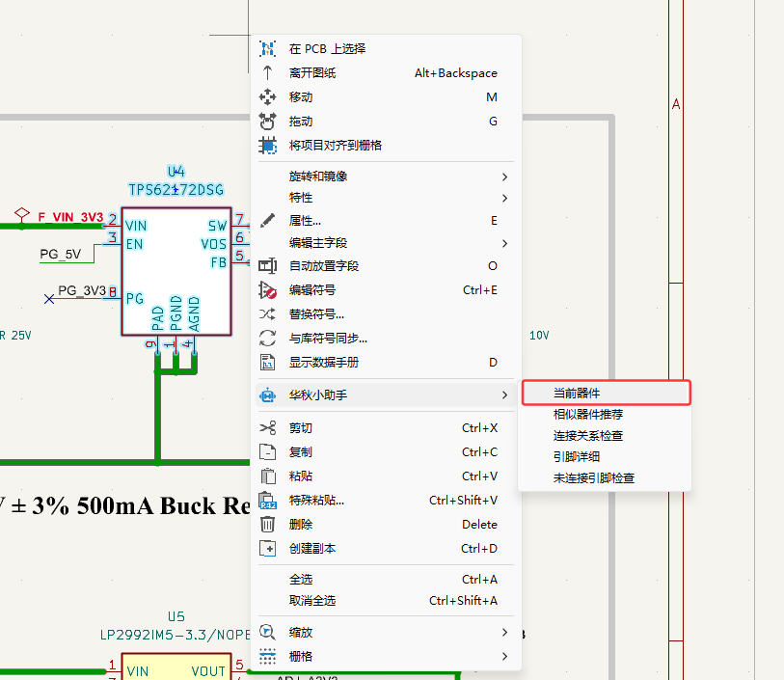Click the 拖动 drag icon
The height and width of the screenshot is (680, 784).
click(x=268, y=122)
